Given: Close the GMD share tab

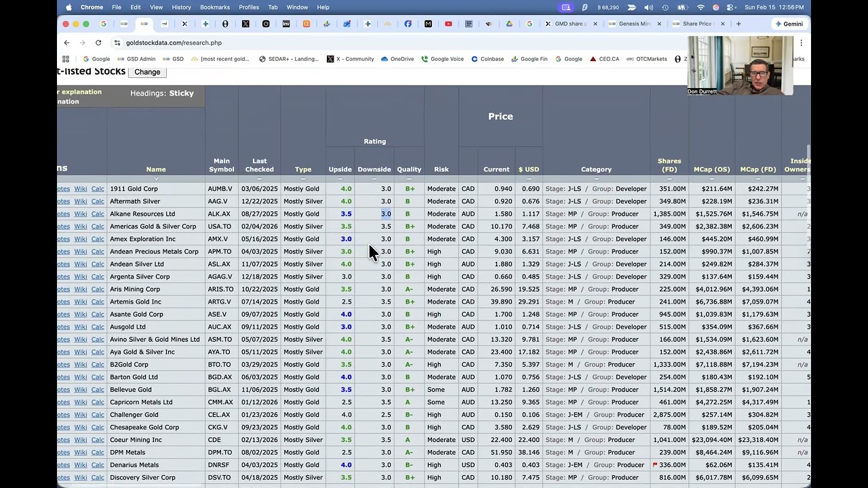Looking at the screenshot, I should [595, 24].
